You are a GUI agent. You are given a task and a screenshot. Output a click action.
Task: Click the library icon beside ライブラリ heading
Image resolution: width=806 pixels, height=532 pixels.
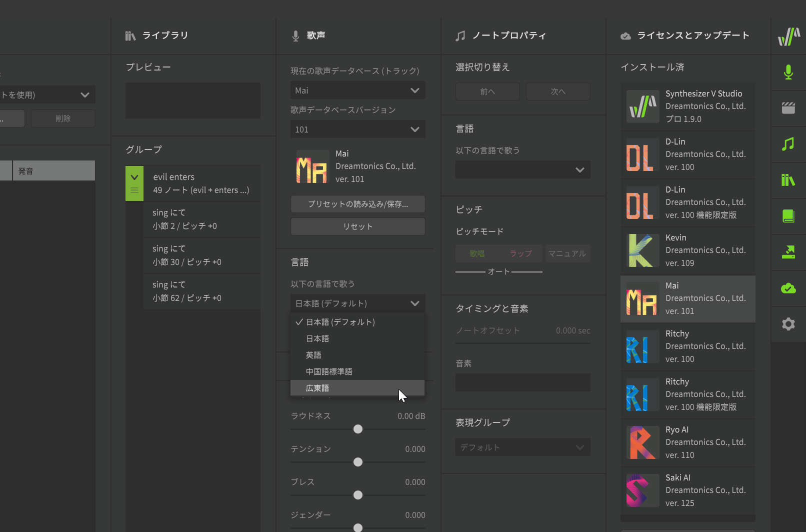click(x=130, y=35)
